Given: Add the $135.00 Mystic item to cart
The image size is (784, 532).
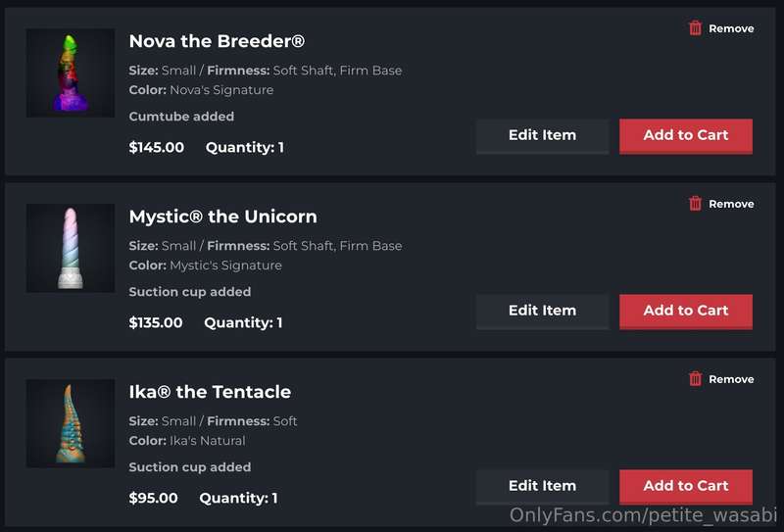Looking at the screenshot, I should point(685,312).
